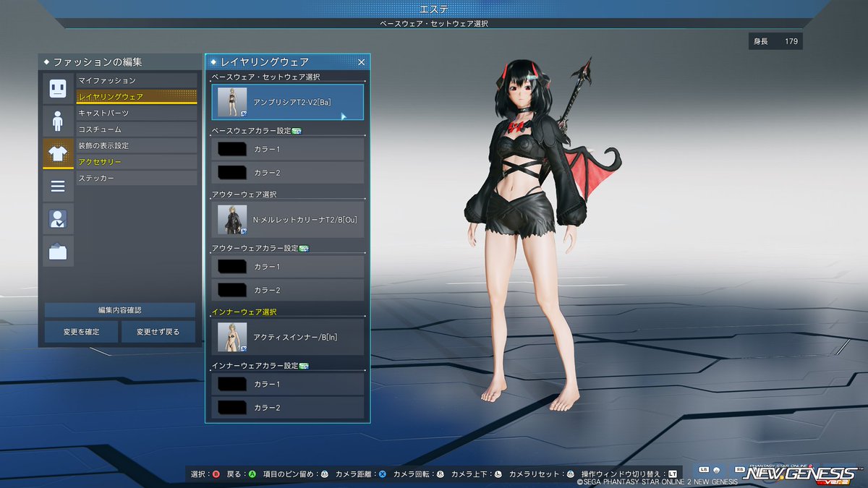Pick innerwear カラー2 black swatch

pos(232,408)
